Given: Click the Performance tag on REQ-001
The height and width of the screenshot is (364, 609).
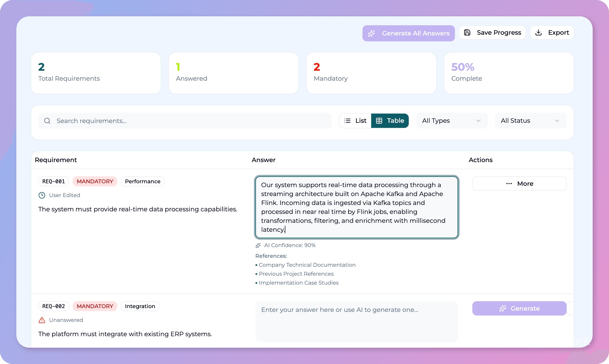Looking at the screenshot, I should pos(143,181).
